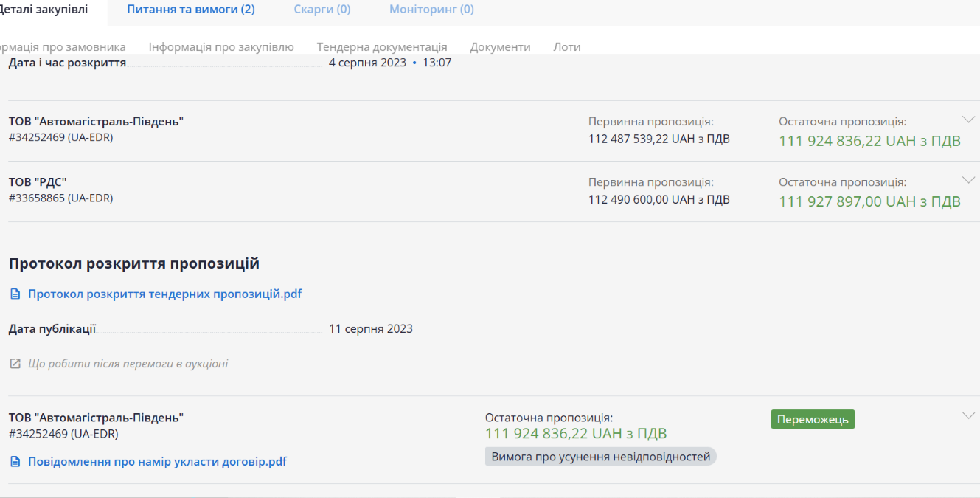
Task: Select the Деталі закупівлі tab
Action: click(44, 10)
